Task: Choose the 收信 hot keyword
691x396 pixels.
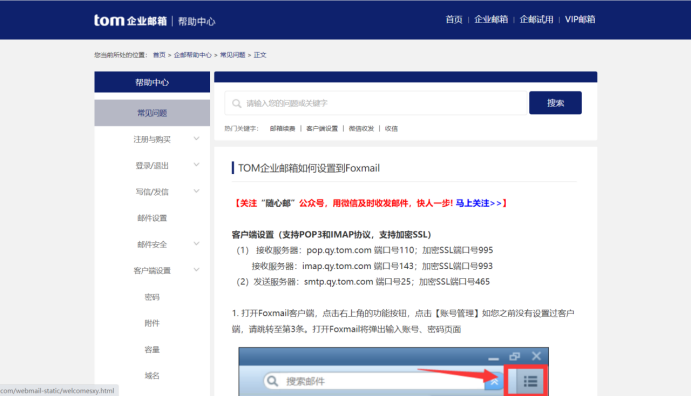Action: click(391, 129)
